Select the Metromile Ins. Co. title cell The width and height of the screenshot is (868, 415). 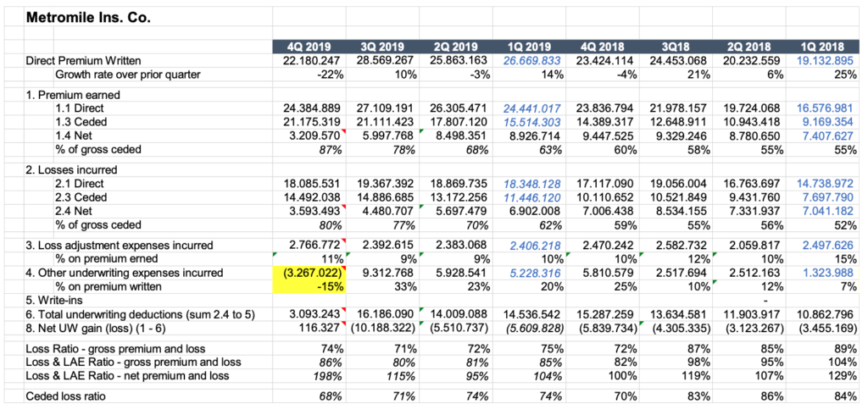[89, 16]
